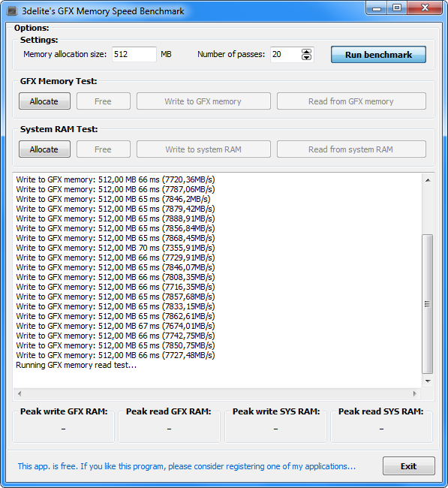Select log line with 7729,91MB/s

coord(116,258)
